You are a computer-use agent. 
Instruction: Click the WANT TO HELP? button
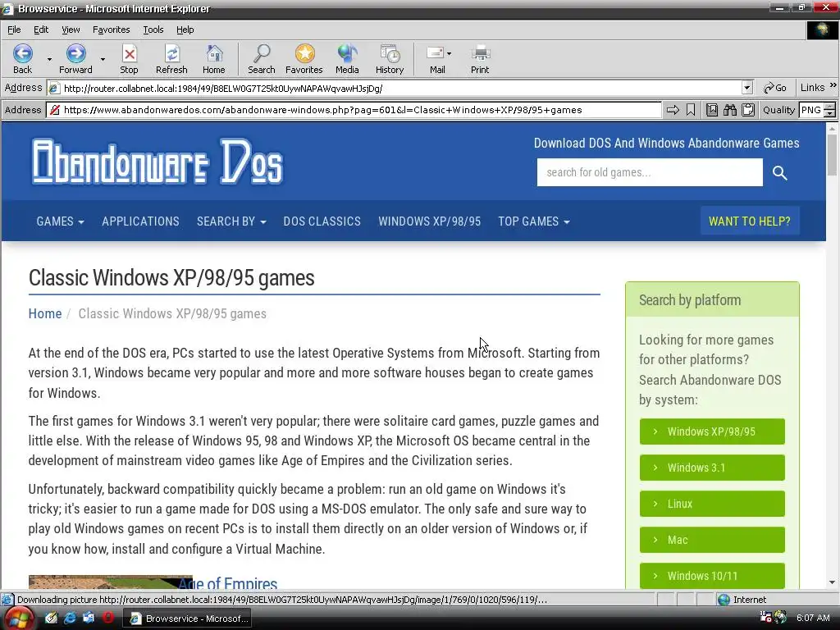tap(750, 221)
